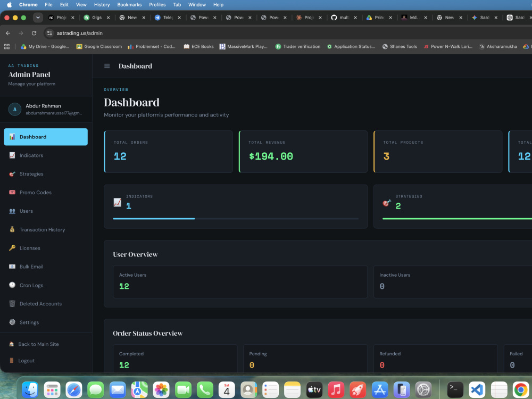Click the address bar URL aatrading.us/admin
This screenshot has width=532, height=399.
(80, 33)
